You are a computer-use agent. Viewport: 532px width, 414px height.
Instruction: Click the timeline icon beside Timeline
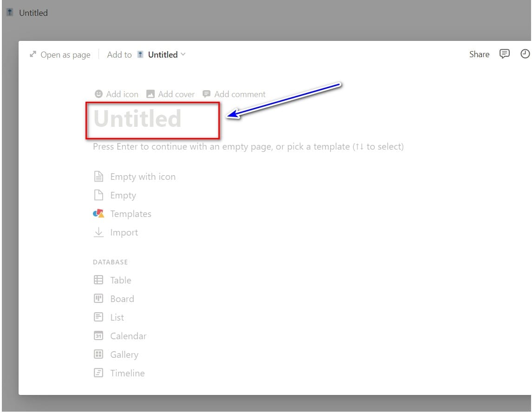99,373
